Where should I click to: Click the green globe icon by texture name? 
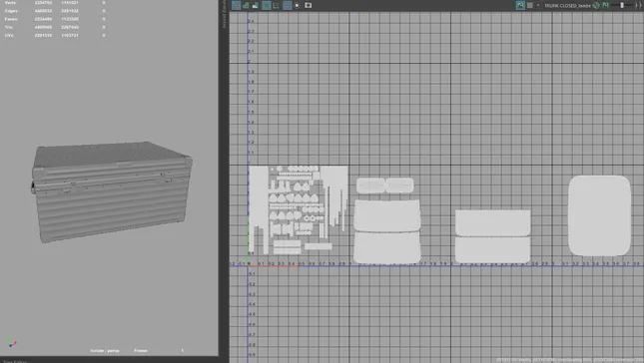tap(596, 5)
